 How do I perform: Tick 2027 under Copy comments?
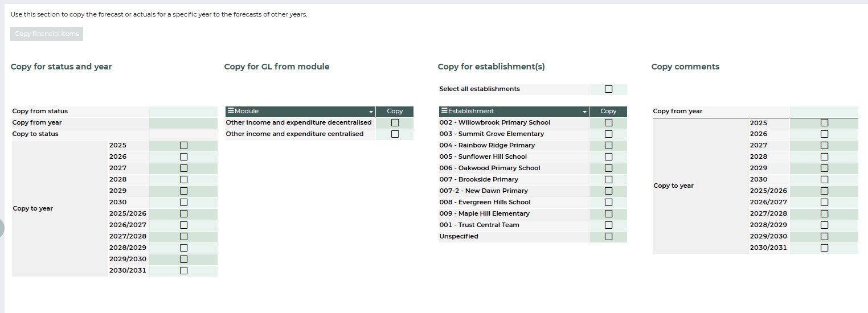coord(824,145)
